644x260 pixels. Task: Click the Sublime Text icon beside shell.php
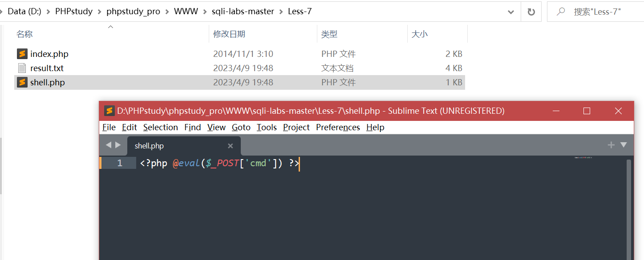pyautogui.click(x=22, y=82)
